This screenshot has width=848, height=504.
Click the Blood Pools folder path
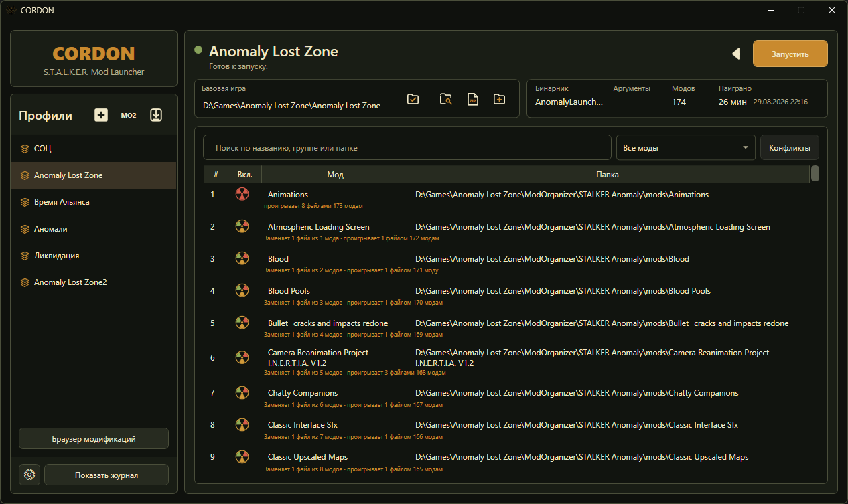[x=563, y=291]
